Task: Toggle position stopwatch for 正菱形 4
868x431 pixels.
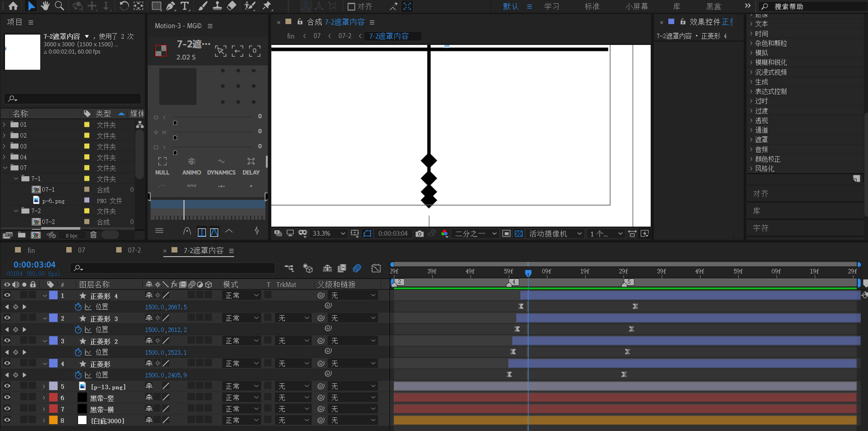Action: (78, 307)
